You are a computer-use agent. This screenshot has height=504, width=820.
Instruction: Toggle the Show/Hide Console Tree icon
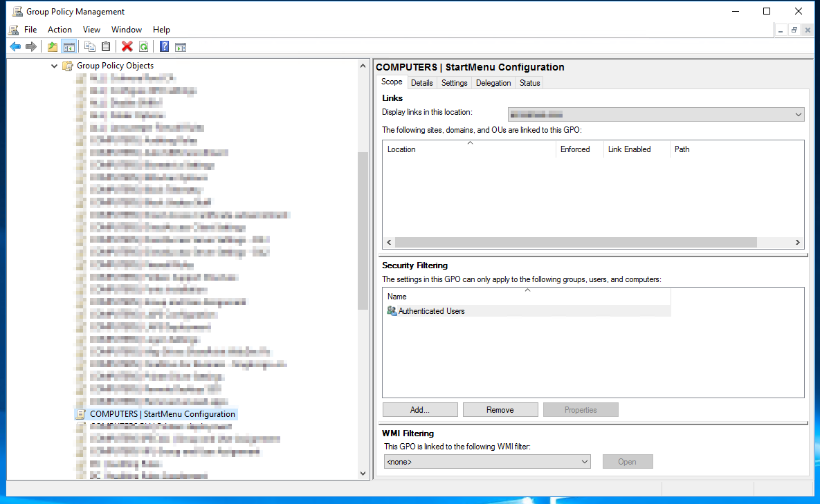[x=69, y=47]
